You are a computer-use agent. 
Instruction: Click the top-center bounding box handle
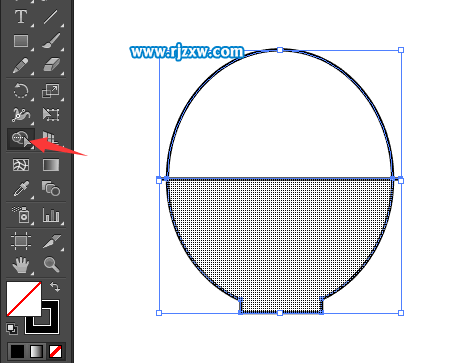[280, 50]
